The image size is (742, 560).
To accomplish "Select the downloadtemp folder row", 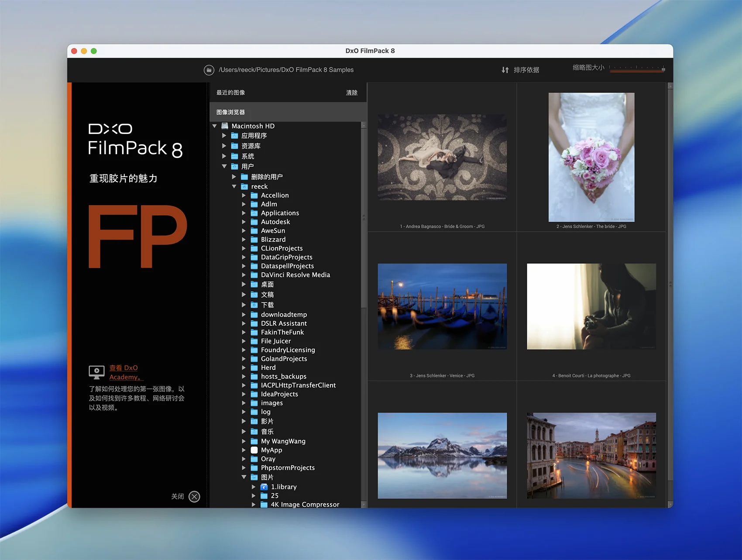I will pyautogui.click(x=285, y=315).
